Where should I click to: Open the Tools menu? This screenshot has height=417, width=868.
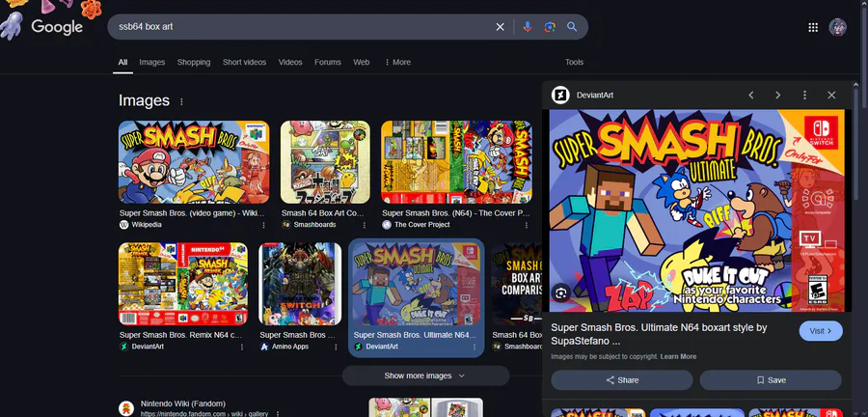(x=574, y=62)
